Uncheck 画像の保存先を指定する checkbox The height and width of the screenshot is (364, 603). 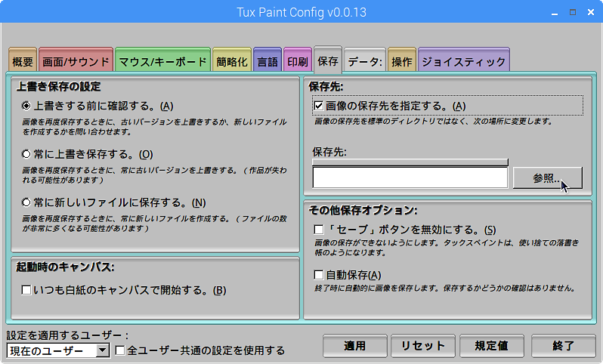click(x=318, y=106)
